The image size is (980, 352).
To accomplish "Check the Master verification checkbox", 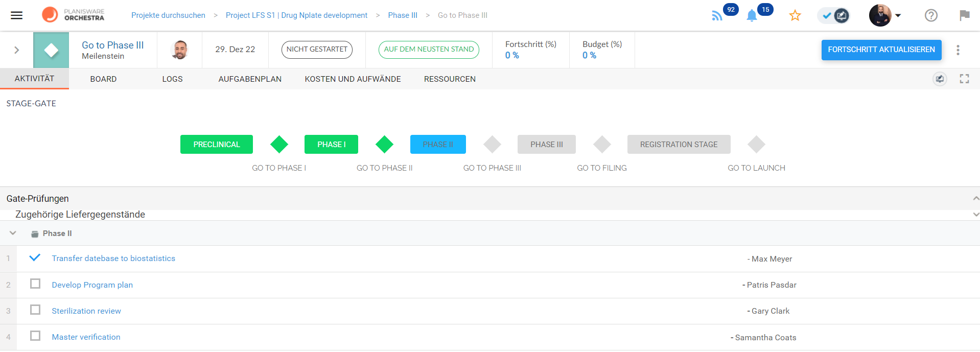I will pyautogui.click(x=35, y=336).
